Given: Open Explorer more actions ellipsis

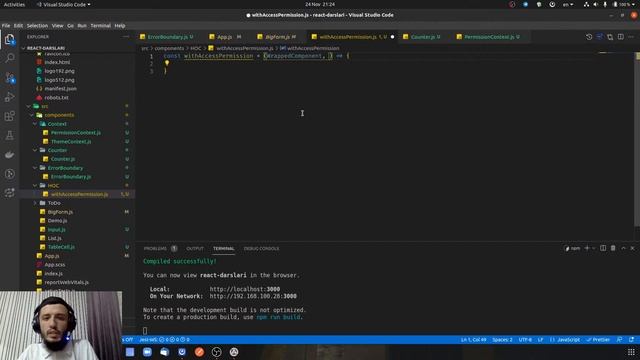Looking at the screenshot, I should tap(126, 37).
